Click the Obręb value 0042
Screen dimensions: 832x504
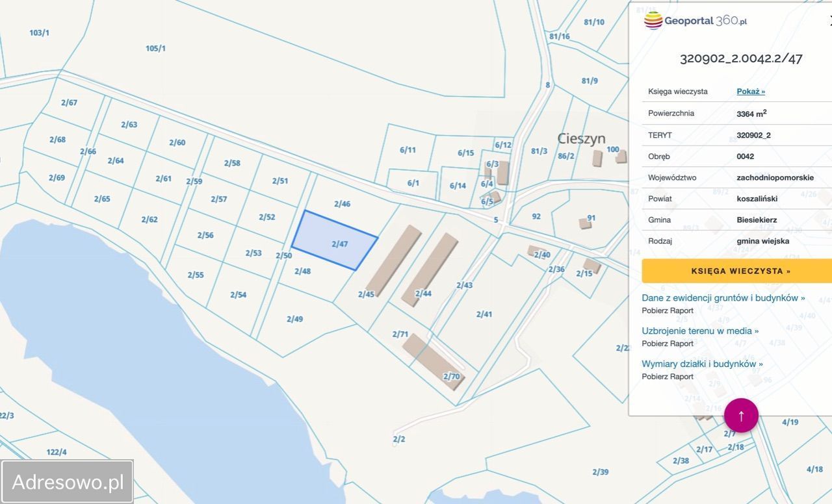(746, 157)
